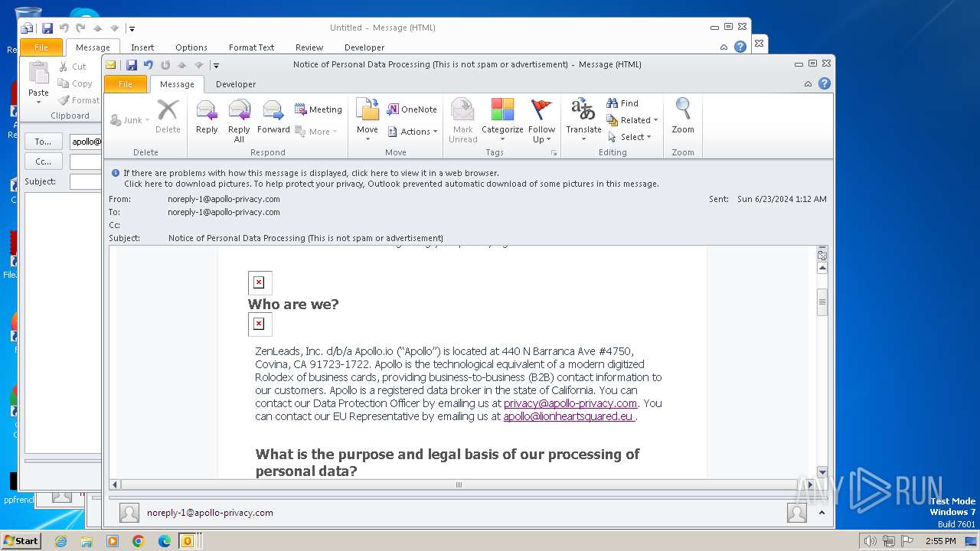Click volume icon in system tray
Image resolution: width=980 pixels, height=551 pixels.
[870, 541]
